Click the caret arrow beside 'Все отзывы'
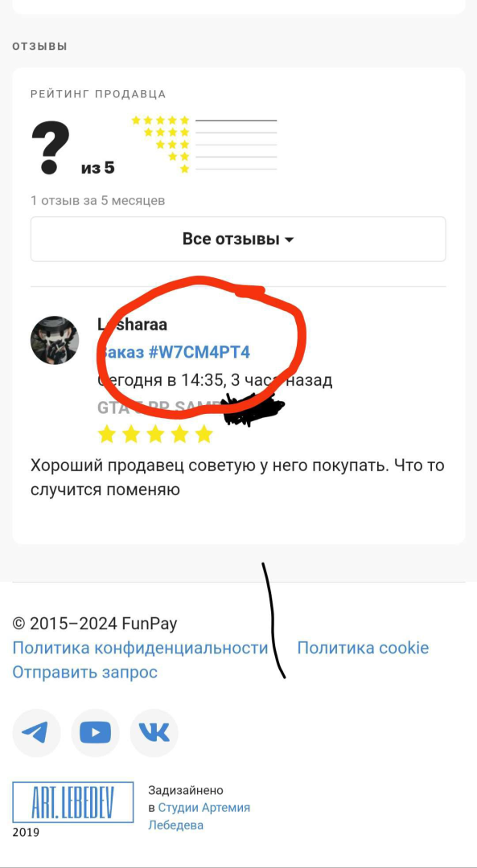 click(289, 240)
